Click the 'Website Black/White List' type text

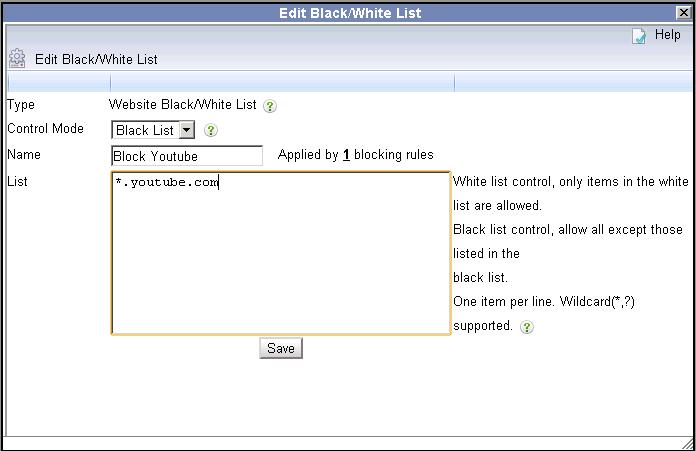[182, 104]
